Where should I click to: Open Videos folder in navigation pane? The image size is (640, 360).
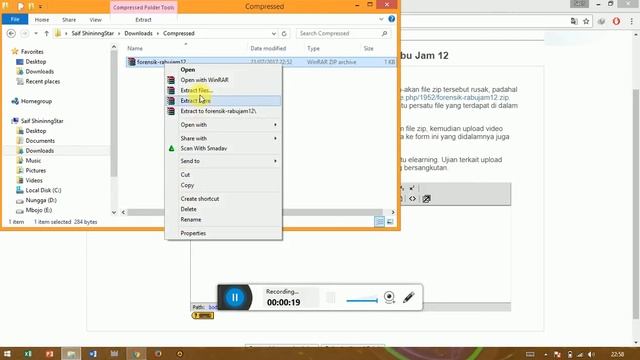tap(34, 180)
